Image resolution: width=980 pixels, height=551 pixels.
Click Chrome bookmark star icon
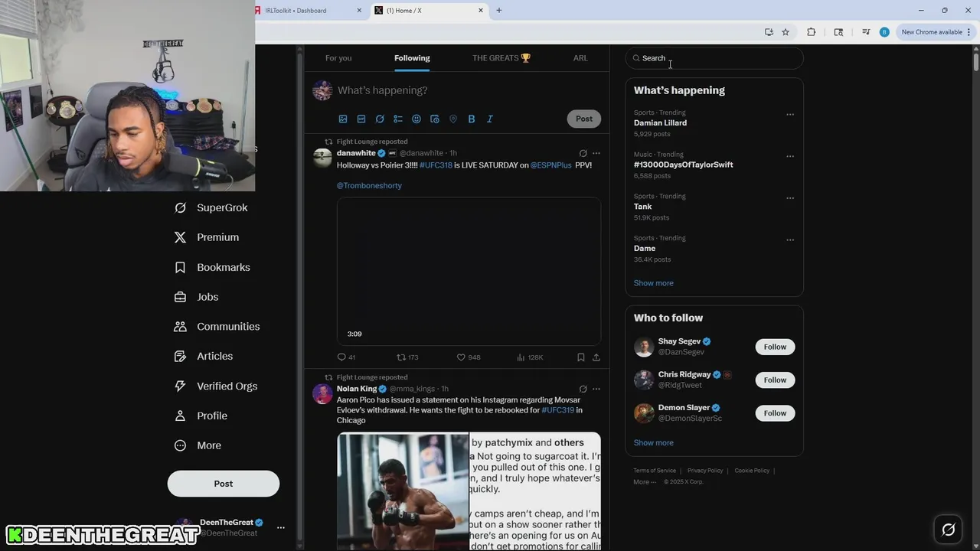point(786,32)
